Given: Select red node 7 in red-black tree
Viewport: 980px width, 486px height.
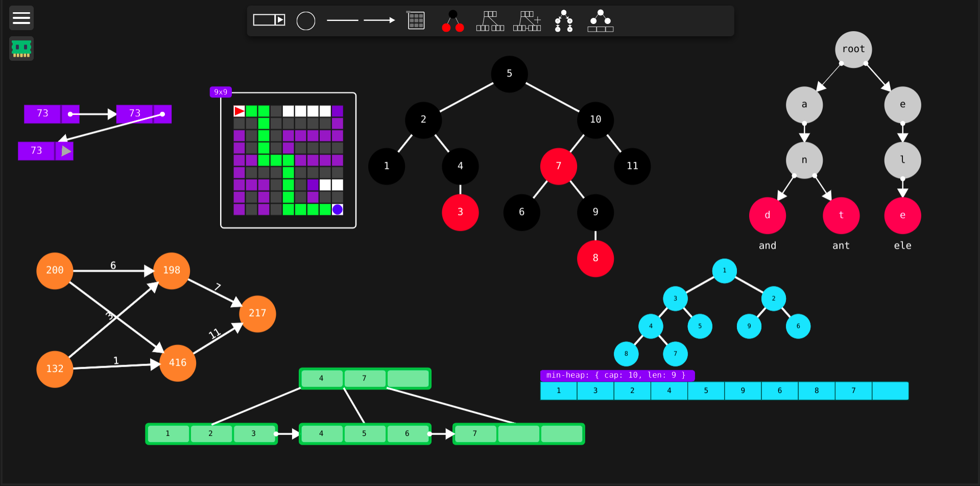Looking at the screenshot, I should click(x=558, y=166).
